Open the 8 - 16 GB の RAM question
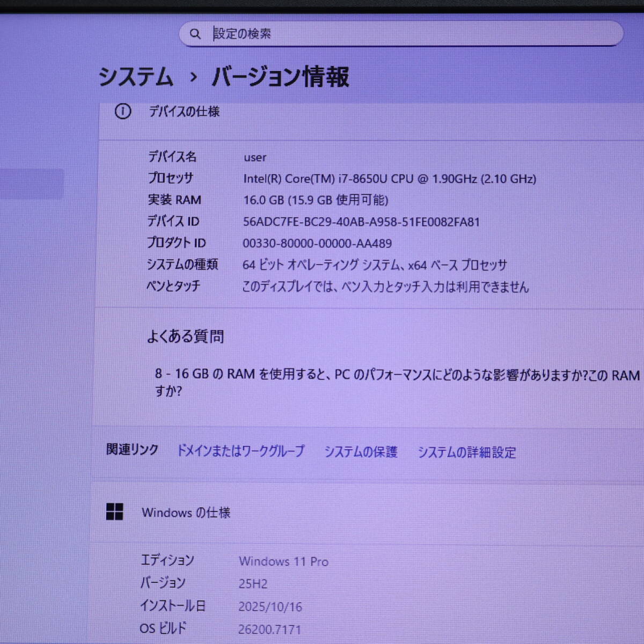 click(397, 382)
